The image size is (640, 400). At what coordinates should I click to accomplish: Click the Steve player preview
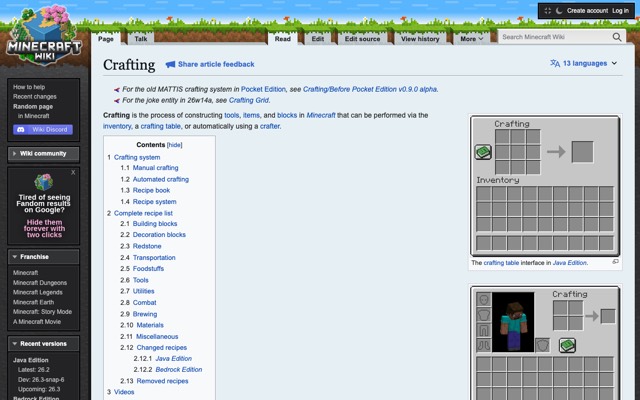[513, 322]
